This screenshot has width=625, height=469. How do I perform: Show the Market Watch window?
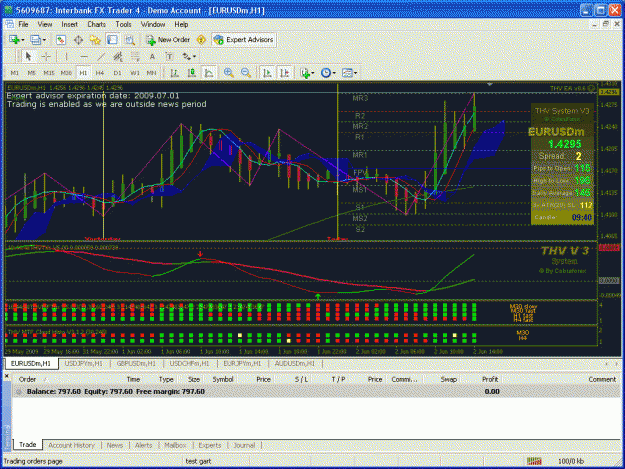click(61, 40)
